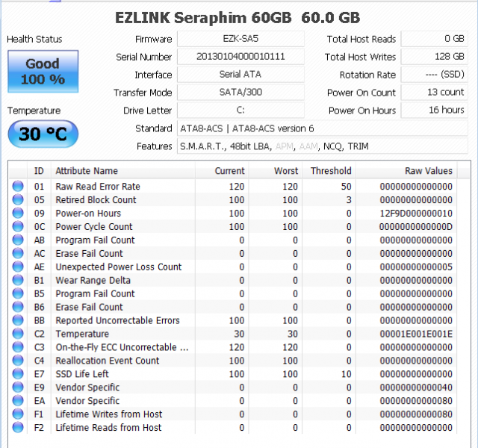Click raw value 0000000000000D

tap(416, 226)
